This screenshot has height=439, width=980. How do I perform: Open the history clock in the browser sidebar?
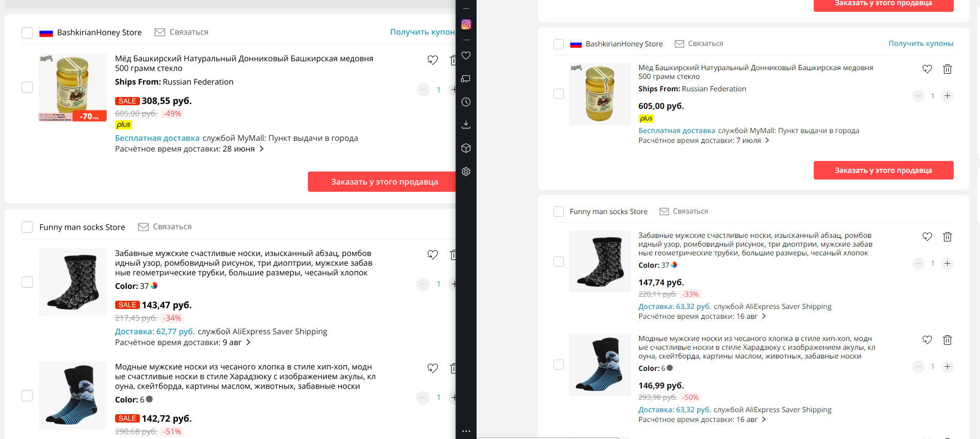coord(466,102)
